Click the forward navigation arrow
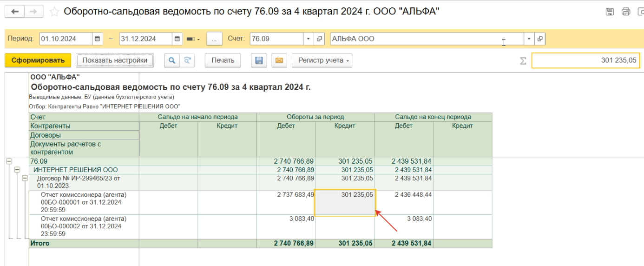Screen dimensions: 644x266 point(33,12)
